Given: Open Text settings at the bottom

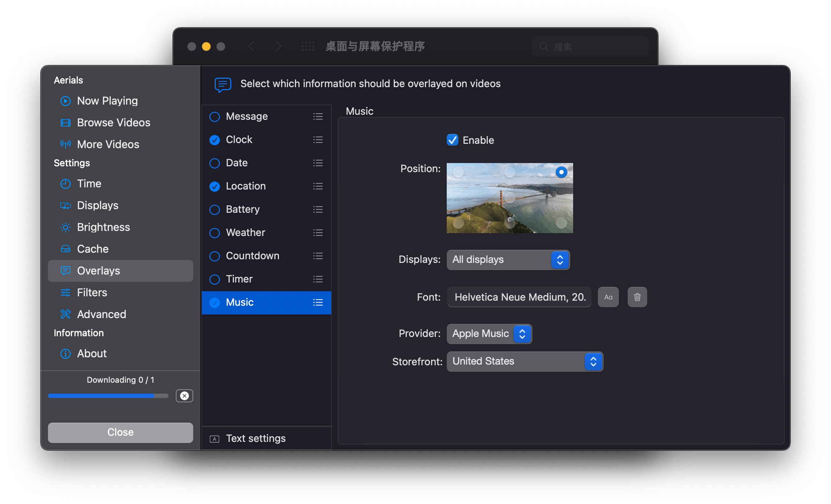Looking at the screenshot, I should pyautogui.click(x=256, y=438).
